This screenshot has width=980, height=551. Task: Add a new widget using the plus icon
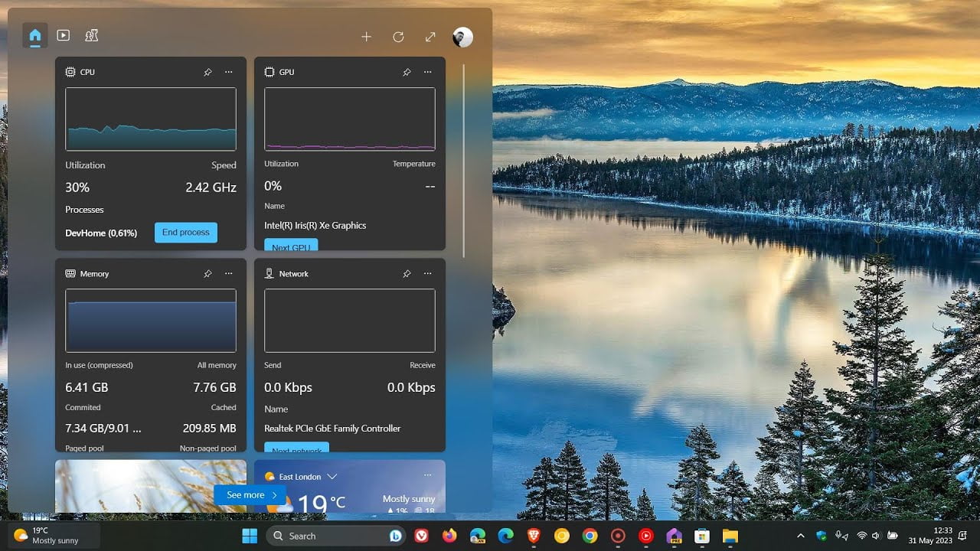tap(367, 36)
